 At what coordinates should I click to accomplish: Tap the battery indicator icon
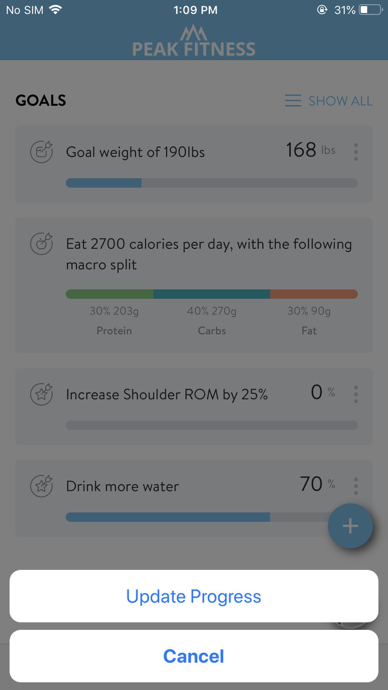click(370, 10)
